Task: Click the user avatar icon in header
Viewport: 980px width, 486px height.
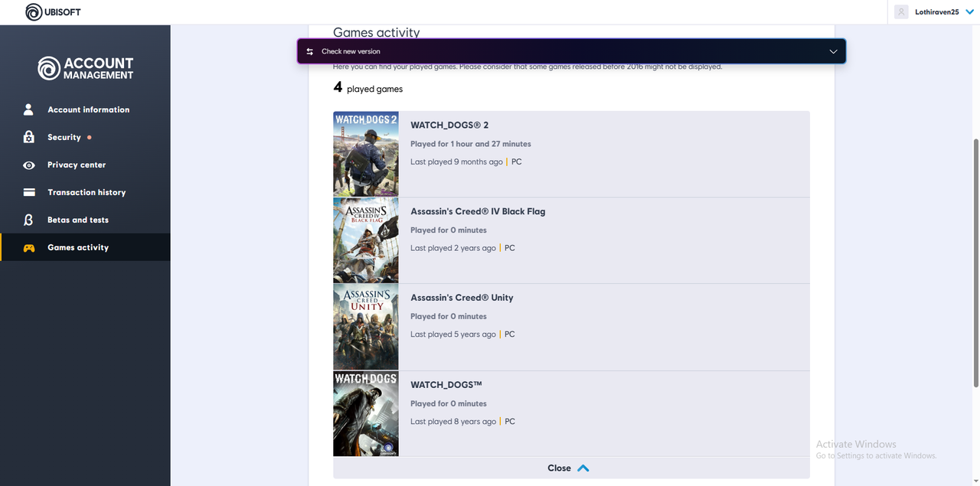Action: [901, 11]
